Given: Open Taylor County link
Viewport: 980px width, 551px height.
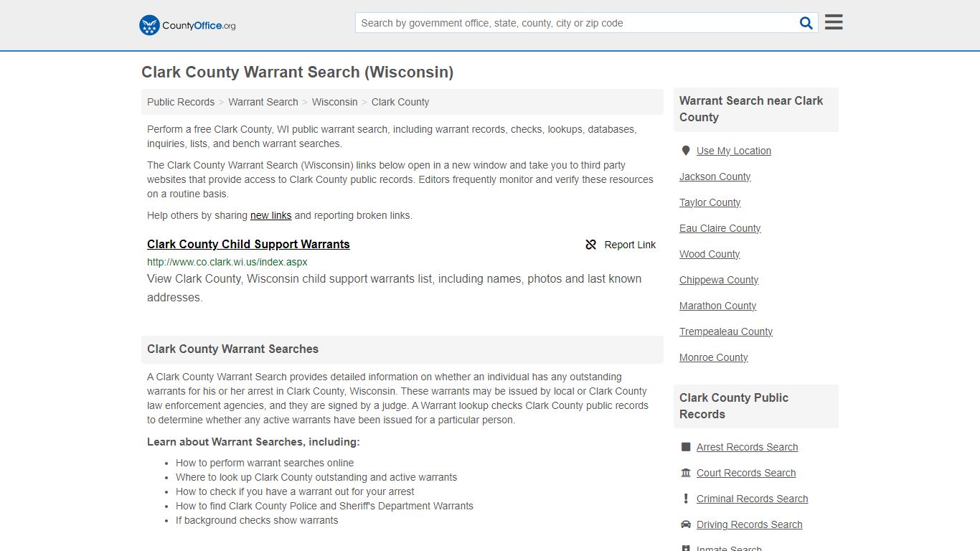Looking at the screenshot, I should [x=710, y=202].
